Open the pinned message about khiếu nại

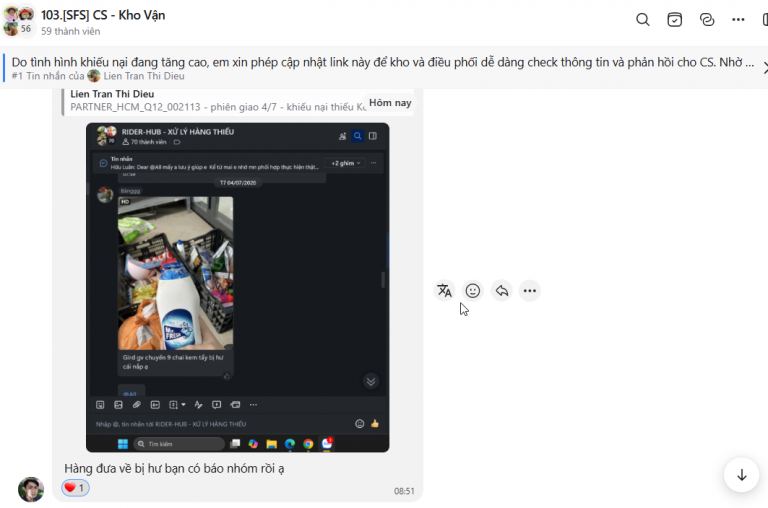(383, 62)
